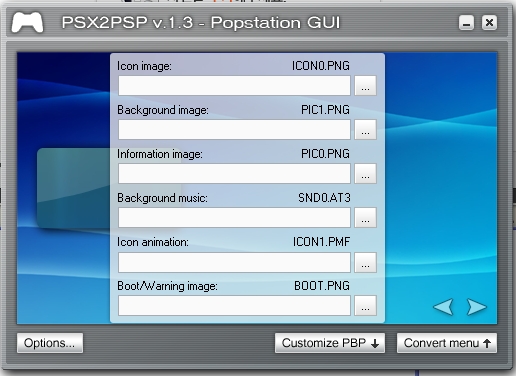Browse for the Background music file
The image size is (516, 376).
(x=365, y=217)
